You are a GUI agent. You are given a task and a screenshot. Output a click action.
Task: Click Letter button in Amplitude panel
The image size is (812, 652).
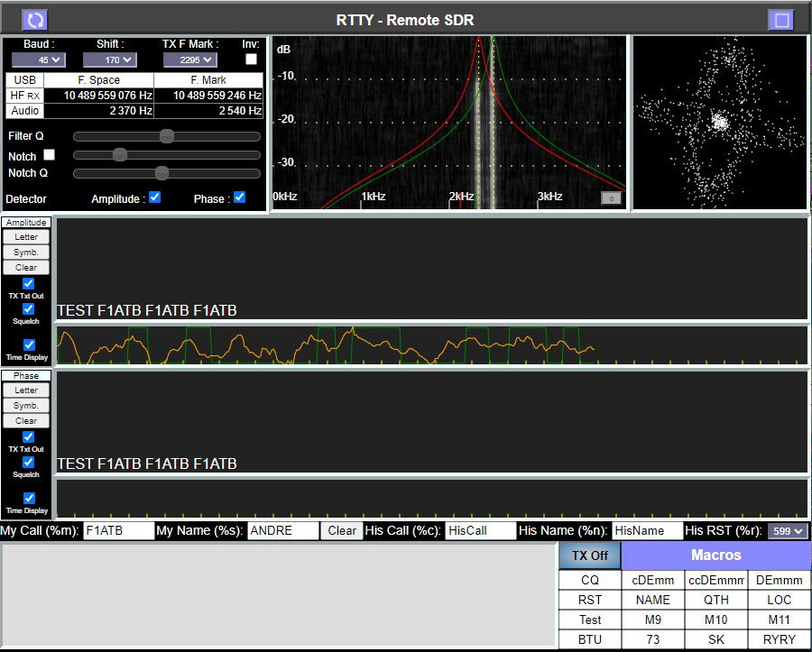[26, 237]
